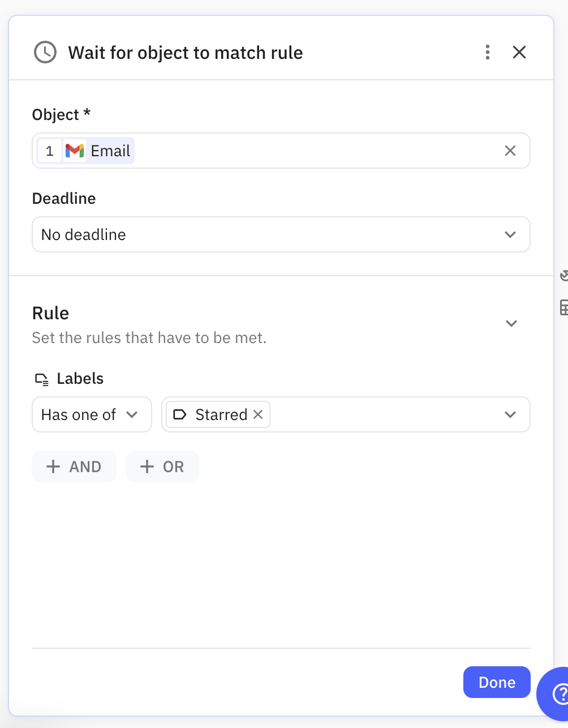This screenshot has width=568, height=728.
Task: Click the label tag icon in the Starred chip
Action: click(x=179, y=414)
